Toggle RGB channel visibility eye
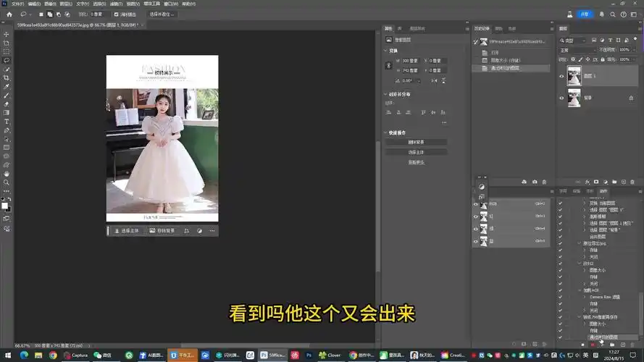The height and width of the screenshot is (362, 644). point(476,205)
